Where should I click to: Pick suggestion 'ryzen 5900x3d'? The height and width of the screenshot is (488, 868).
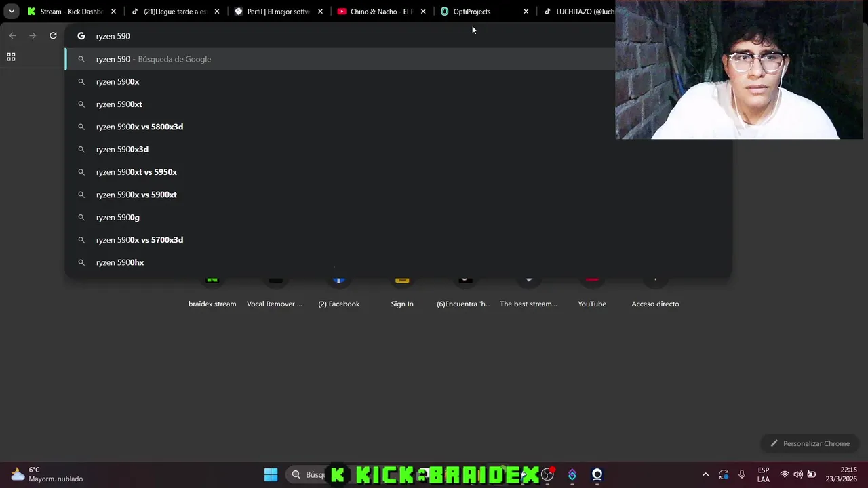click(398, 149)
